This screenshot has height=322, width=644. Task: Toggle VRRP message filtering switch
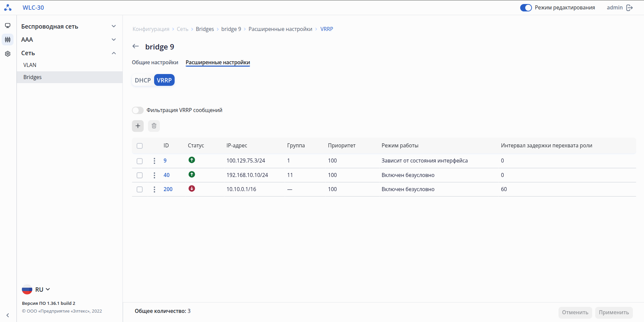pyautogui.click(x=138, y=110)
